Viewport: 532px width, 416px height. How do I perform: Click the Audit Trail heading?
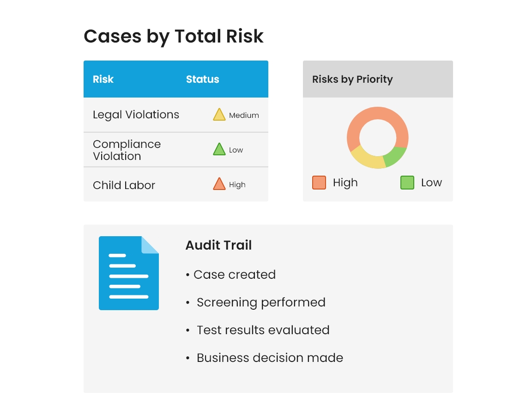click(218, 245)
